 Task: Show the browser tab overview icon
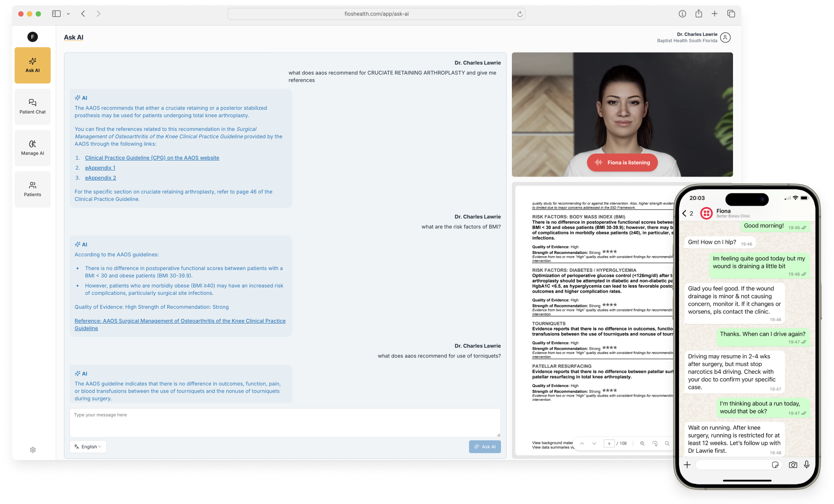[x=731, y=14]
